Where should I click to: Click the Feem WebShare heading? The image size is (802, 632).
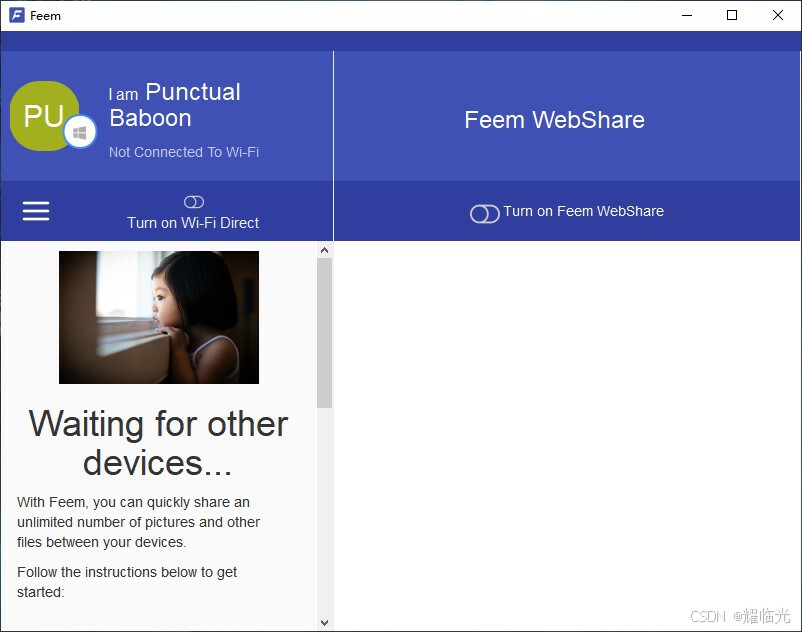pyautogui.click(x=554, y=120)
